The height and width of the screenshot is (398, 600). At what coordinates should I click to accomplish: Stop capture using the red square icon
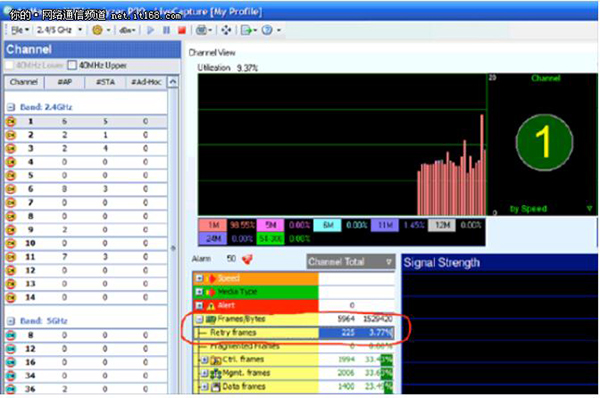click(182, 30)
